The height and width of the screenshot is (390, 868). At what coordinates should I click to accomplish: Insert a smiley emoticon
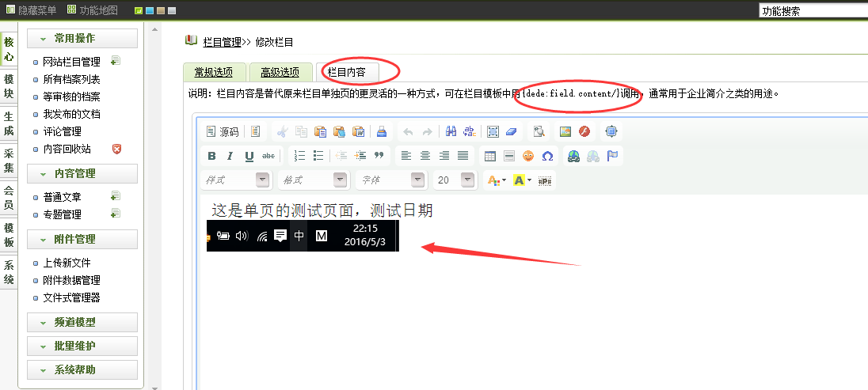coord(528,156)
